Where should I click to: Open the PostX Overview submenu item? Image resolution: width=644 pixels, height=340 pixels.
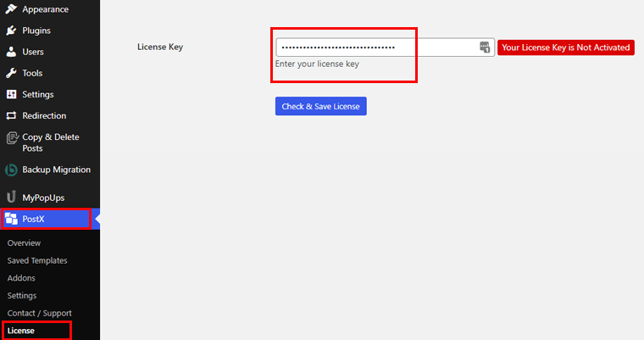tap(24, 242)
